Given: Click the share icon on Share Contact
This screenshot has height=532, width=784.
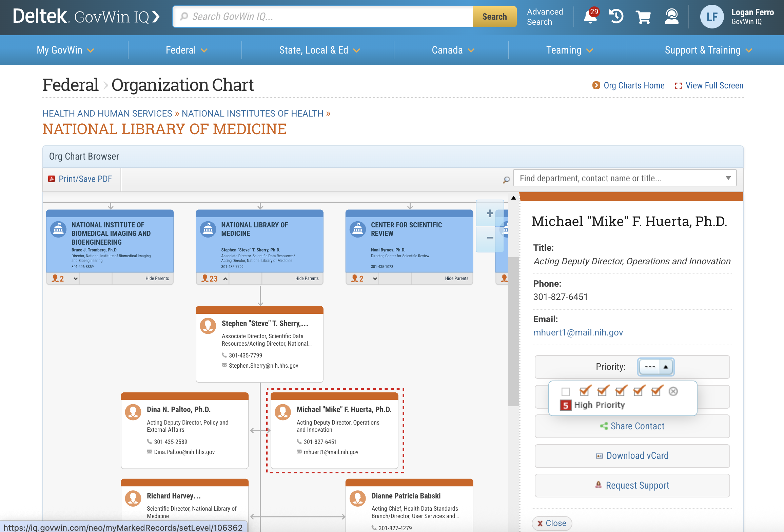Looking at the screenshot, I should coord(604,426).
